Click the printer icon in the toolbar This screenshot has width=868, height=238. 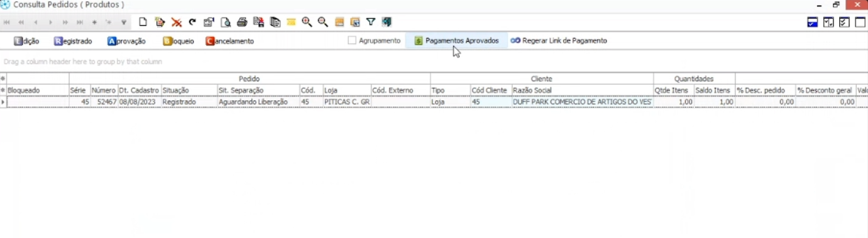pyautogui.click(x=242, y=22)
